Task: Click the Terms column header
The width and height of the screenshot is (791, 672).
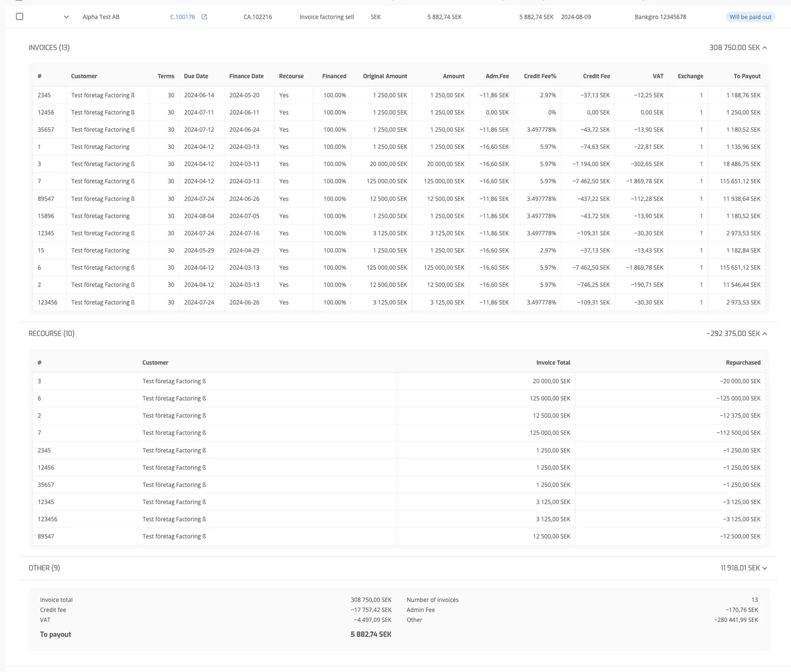Action: (166, 76)
